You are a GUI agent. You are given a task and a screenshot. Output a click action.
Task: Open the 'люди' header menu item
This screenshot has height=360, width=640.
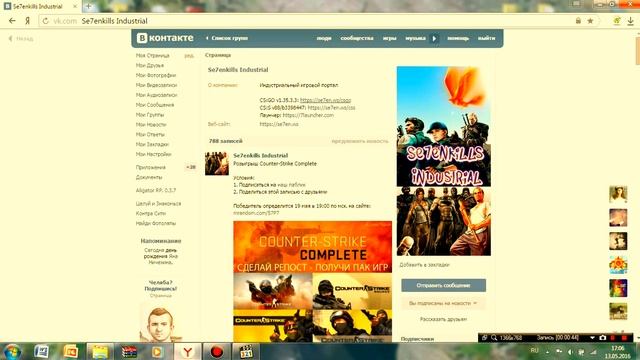pyautogui.click(x=324, y=38)
